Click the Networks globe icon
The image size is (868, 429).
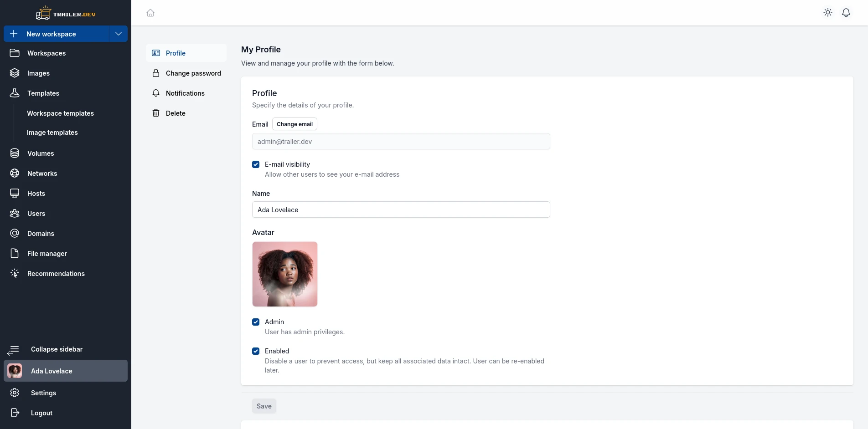click(x=15, y=173)
